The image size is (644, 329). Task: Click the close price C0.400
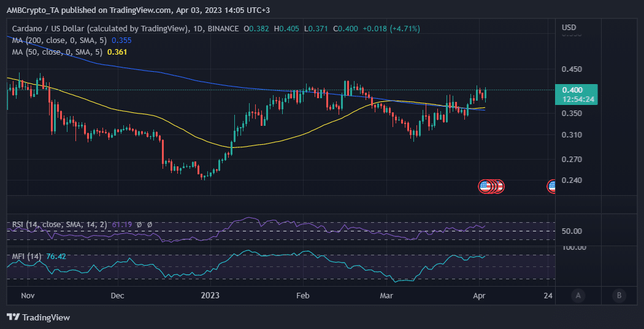click(345, 29)
